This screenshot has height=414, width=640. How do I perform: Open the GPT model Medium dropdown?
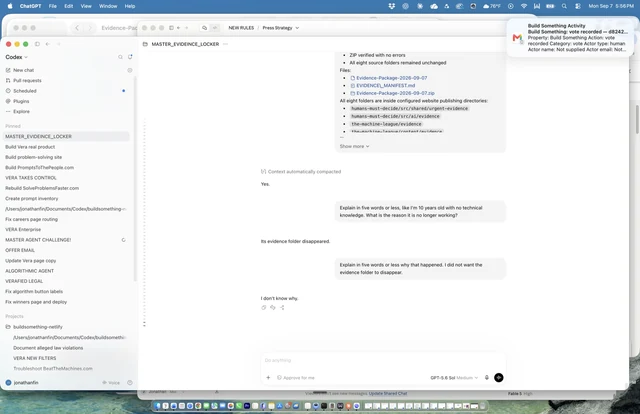(454, 378)
